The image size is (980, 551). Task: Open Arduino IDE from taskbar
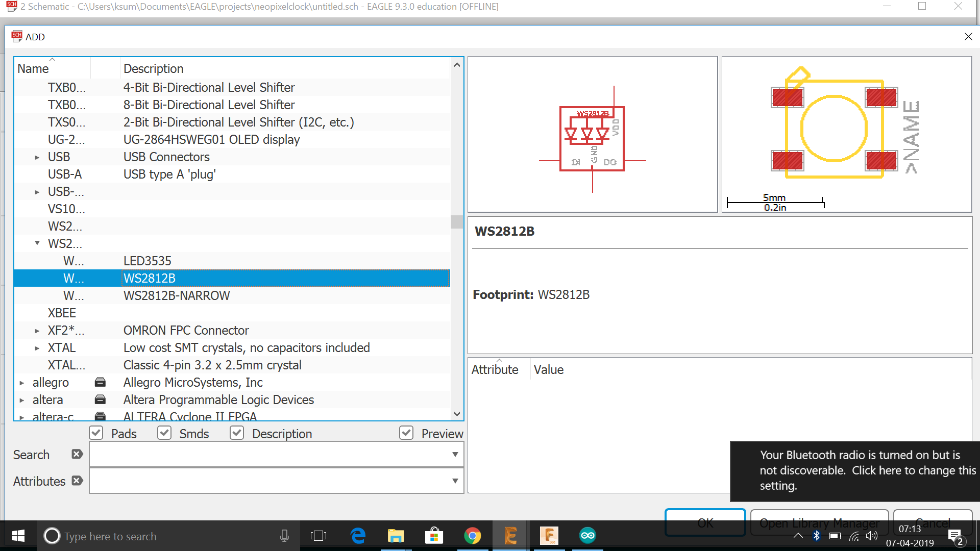[587, 536]
